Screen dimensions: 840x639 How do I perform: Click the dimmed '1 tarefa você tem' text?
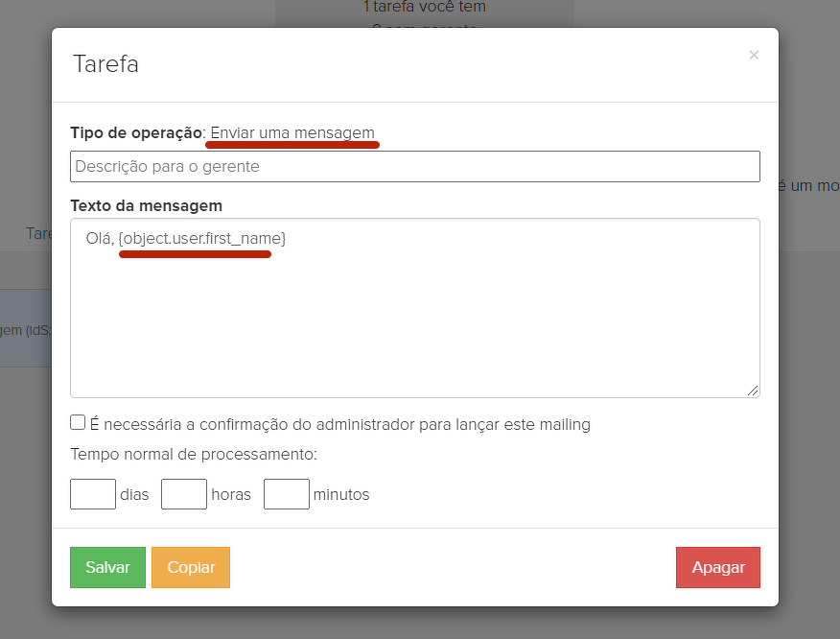425,8
